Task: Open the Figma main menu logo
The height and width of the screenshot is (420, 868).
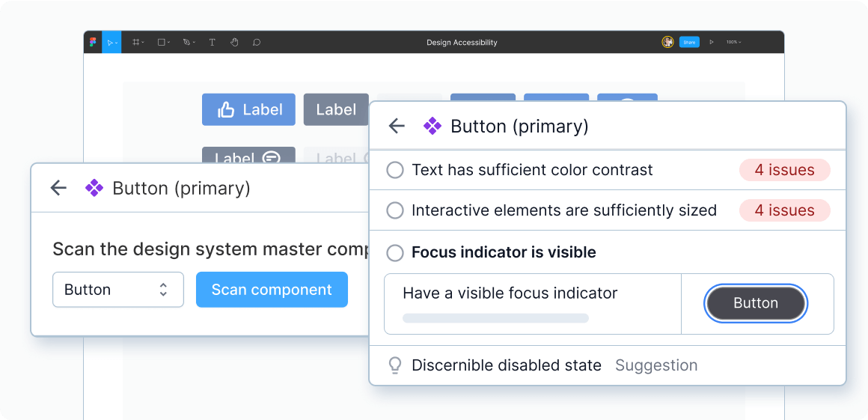Action: tap(93, 43)
